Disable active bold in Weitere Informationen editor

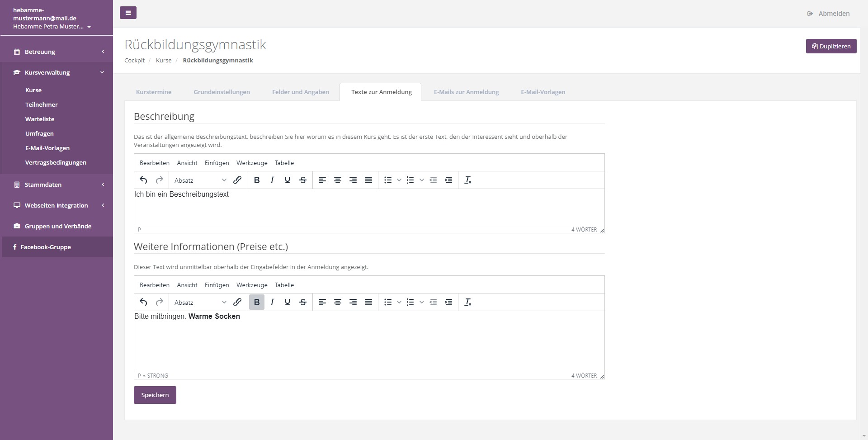[257, 302]
